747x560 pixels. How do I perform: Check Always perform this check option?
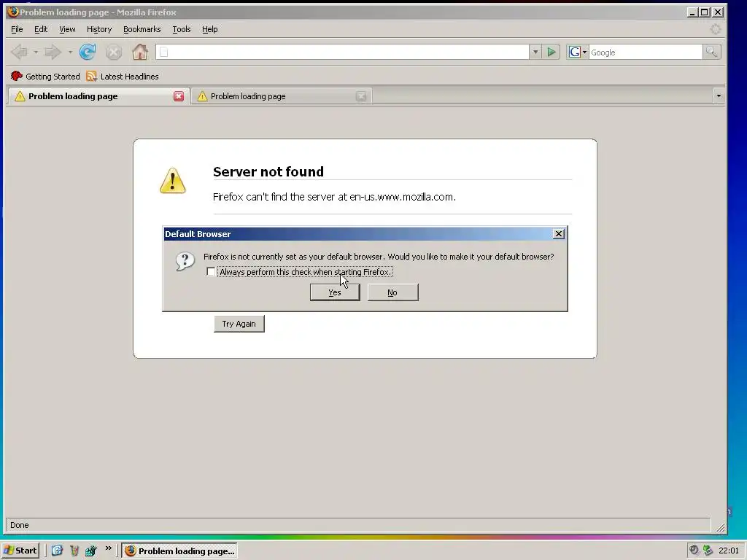click(211, 271)
